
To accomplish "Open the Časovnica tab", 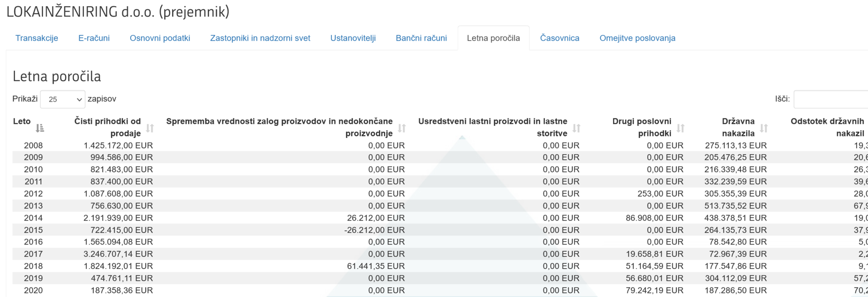I will point(560,38).
